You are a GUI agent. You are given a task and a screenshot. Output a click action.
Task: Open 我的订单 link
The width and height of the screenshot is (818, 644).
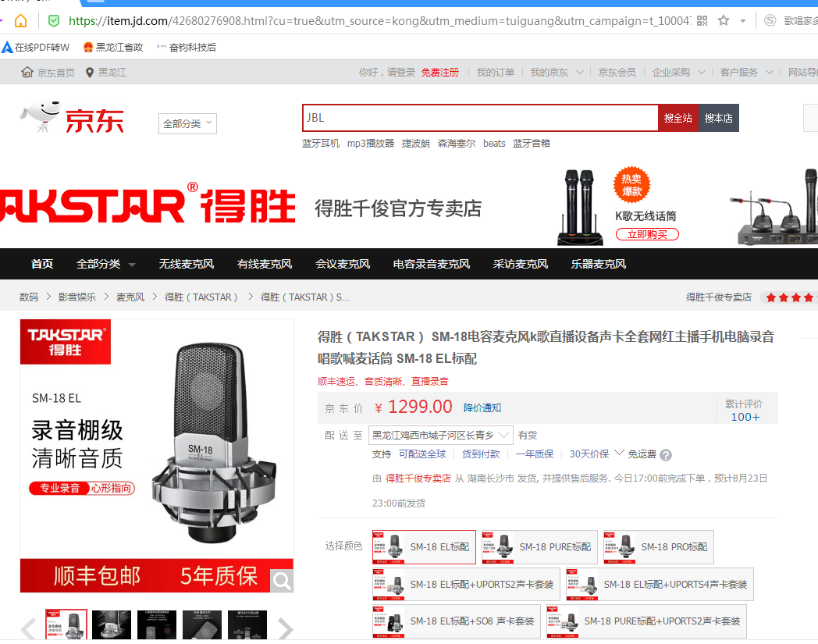coord(495,73)
